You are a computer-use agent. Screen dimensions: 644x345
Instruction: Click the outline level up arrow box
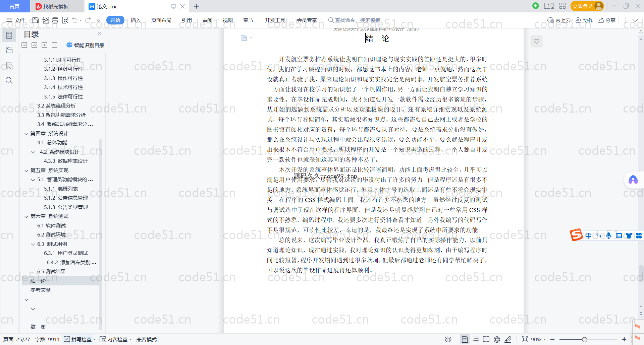tap(34, 45)
